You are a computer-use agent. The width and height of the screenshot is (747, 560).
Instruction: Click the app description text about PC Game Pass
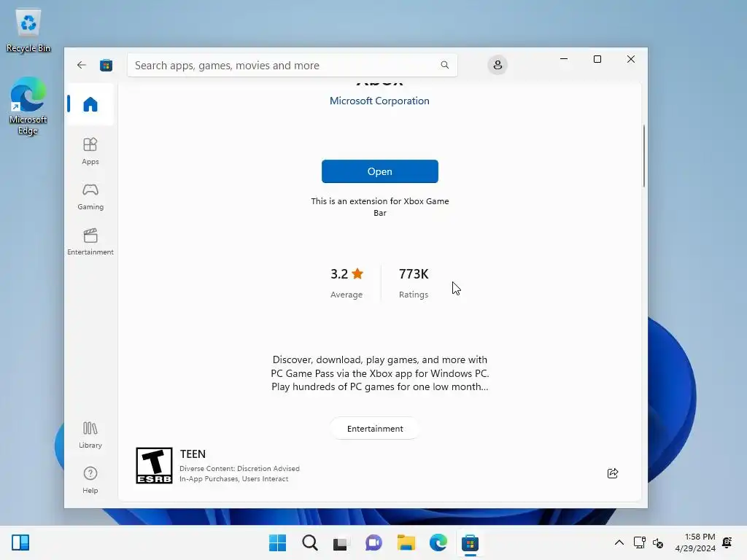pos(379,373)
